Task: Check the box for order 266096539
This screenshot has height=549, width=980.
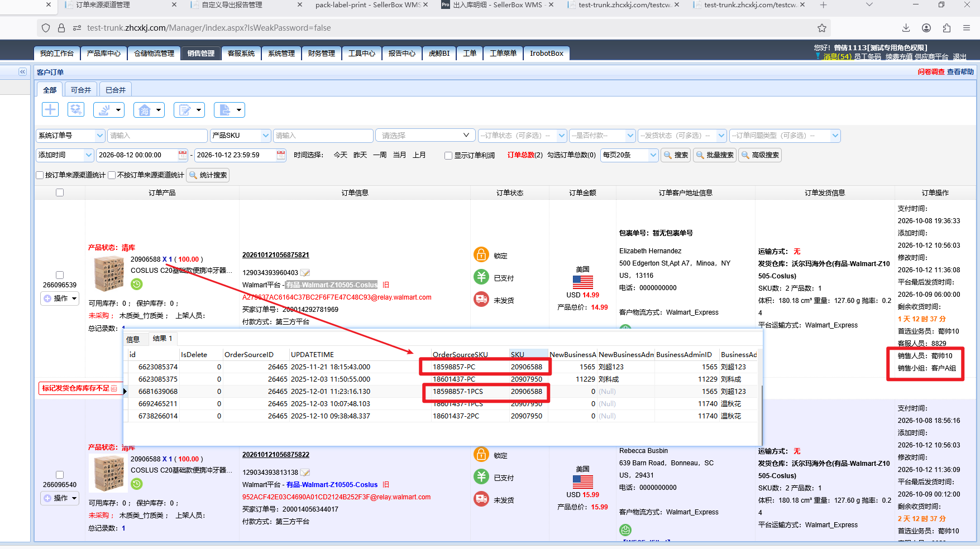Action: pos(60,275)
